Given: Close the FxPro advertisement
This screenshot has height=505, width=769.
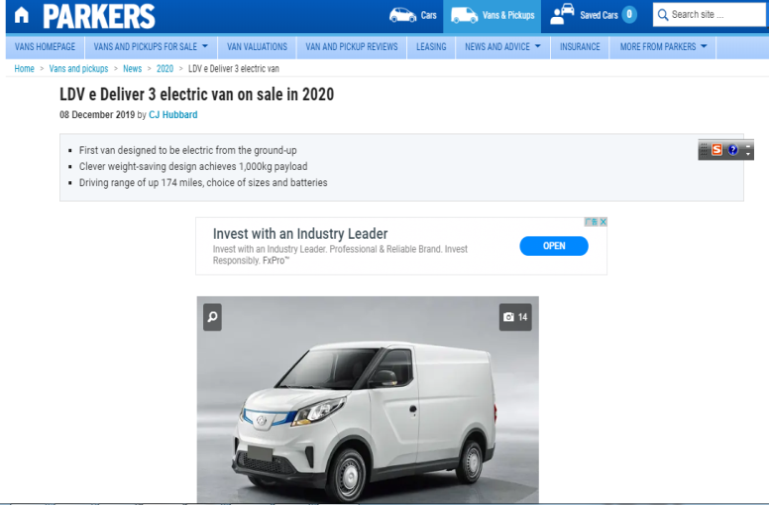Looking at the screenshot, I should [x=603, y=222].
